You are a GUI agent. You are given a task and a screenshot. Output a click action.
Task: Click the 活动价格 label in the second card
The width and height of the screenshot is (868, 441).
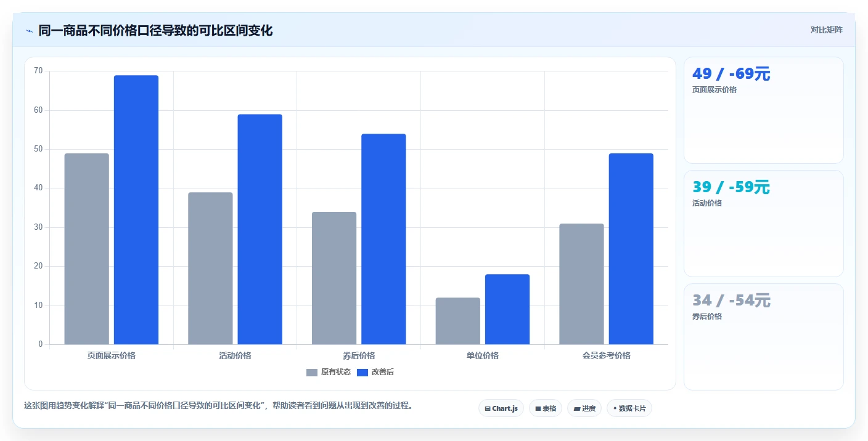[707, 203]
